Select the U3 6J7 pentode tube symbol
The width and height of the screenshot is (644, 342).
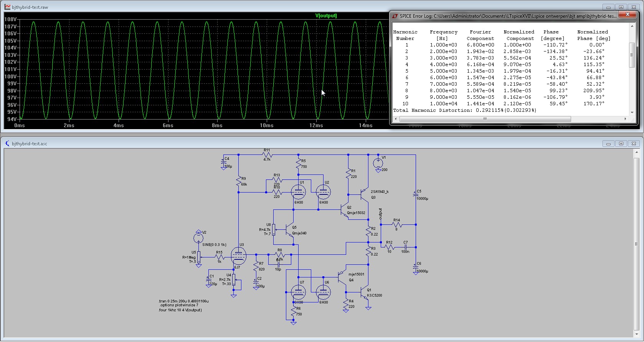[238, 256]
